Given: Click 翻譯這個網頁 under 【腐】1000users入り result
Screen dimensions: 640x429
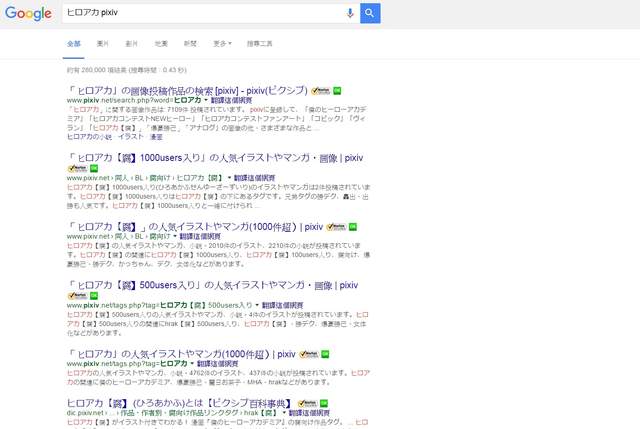Looking at the screenshot, I should coord(255,178).
